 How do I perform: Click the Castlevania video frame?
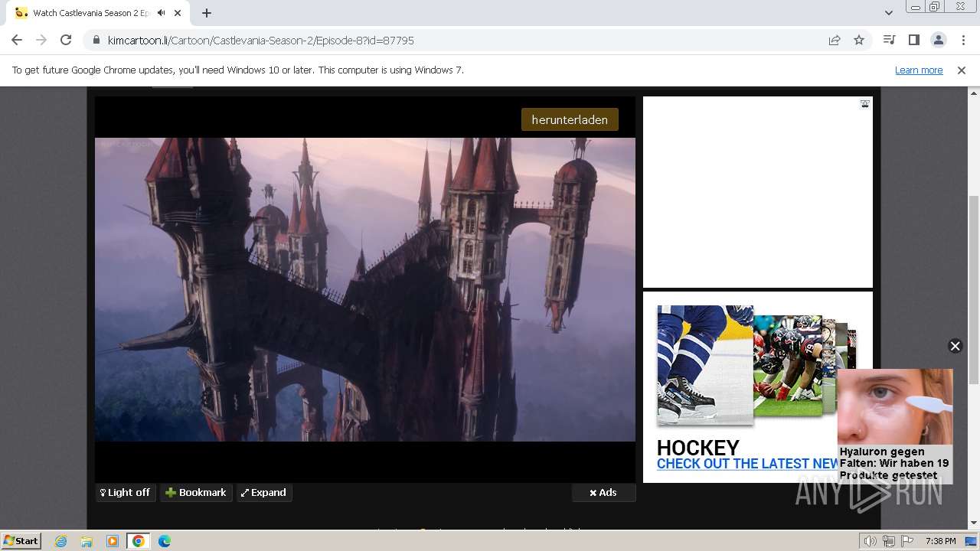(x=365, y=289)
